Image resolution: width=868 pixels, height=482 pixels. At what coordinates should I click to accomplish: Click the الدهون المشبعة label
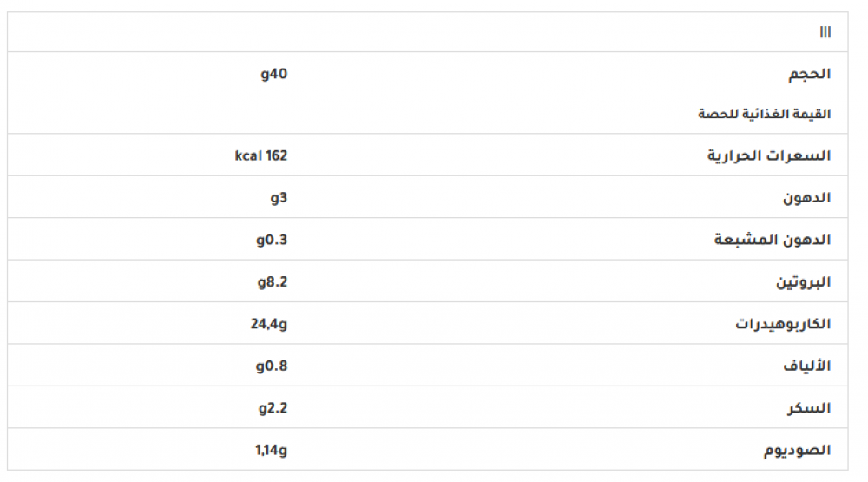pyautogui.click(x=773, y=240)
